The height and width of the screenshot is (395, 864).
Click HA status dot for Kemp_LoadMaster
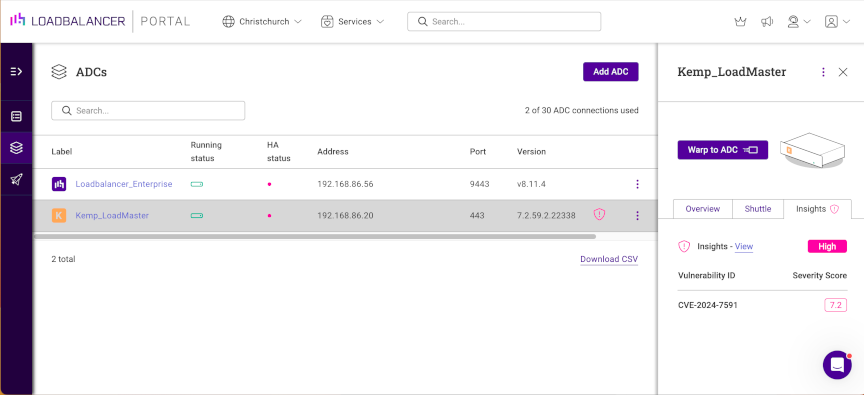coord(269,215)
